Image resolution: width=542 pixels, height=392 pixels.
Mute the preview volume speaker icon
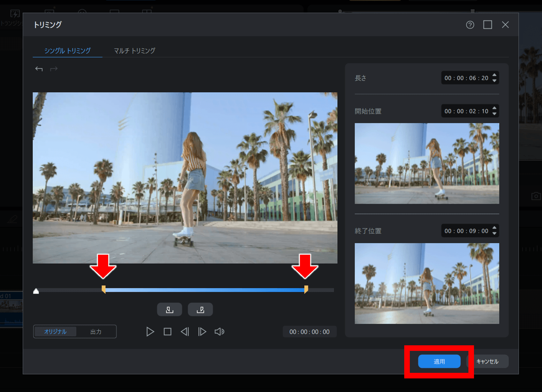tap(219, 332)
